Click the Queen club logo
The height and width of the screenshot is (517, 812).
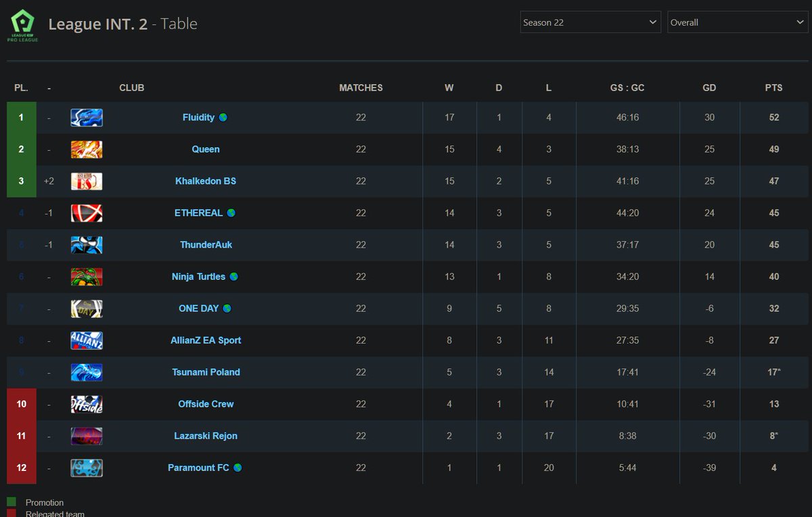coord(87,150)
